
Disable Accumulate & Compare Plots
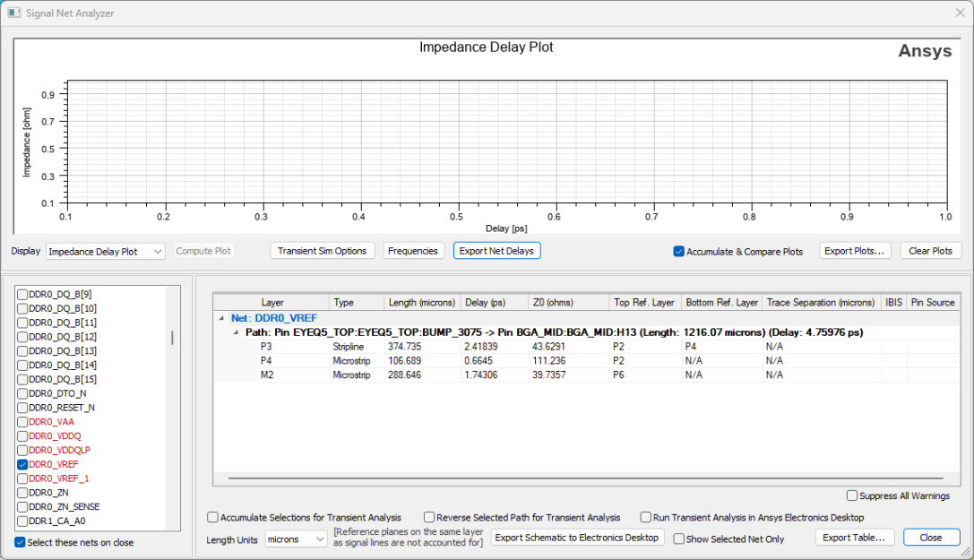678,251
